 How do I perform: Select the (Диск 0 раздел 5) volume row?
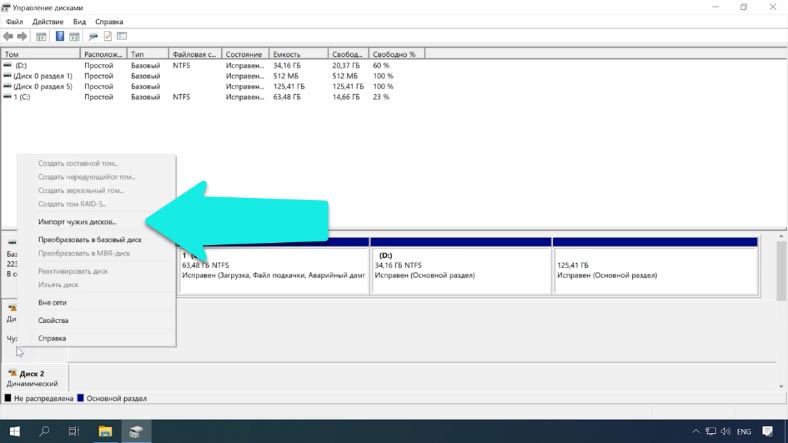tap(211, 86)
